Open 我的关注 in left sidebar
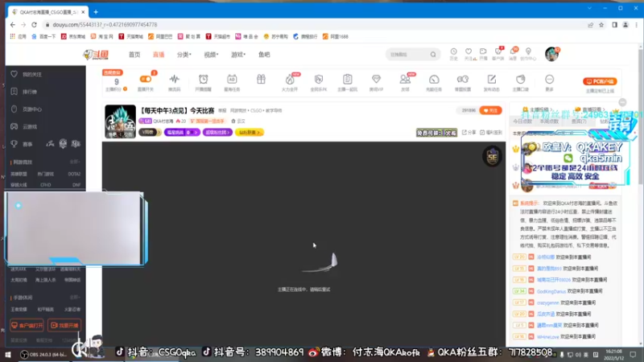Image resolution: width=644 pixels, height=362 pixels. pos(31,74)
